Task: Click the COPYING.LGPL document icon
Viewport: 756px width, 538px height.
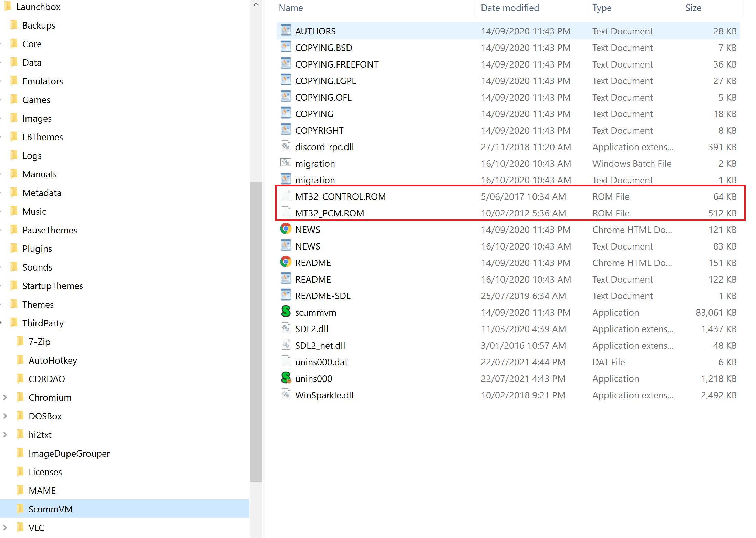Action: pos(286,80)
